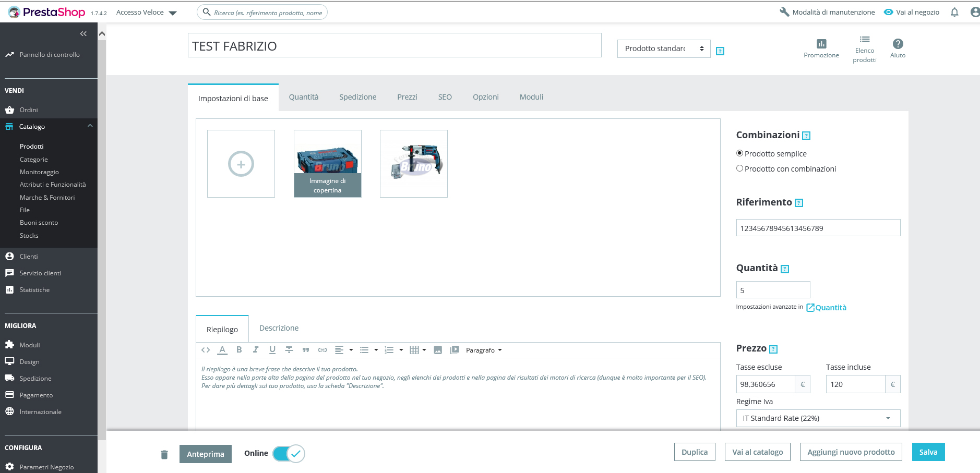980x473 pixels.
Task: Insert an image in the editor
Action: coord(438,350)
